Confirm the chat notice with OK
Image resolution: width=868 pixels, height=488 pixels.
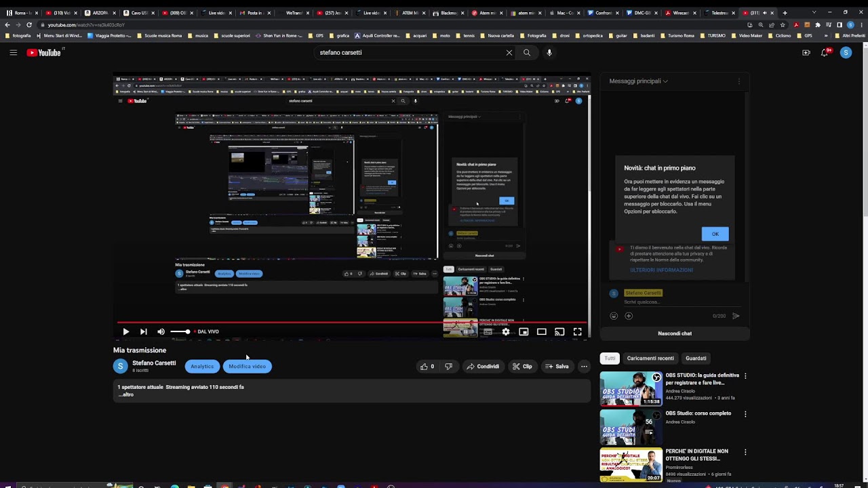[x=715, y=234]
